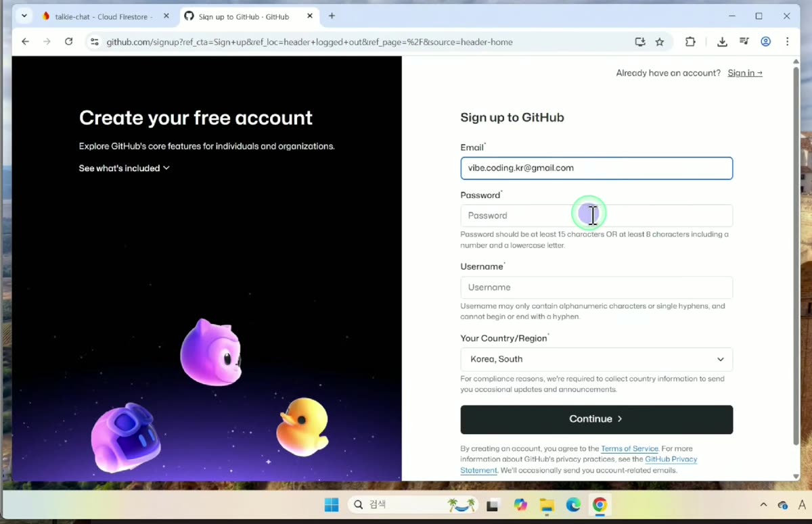The image size is (812, 524).
Task: Open a new tab with plus button
Action: pos(332,16)
